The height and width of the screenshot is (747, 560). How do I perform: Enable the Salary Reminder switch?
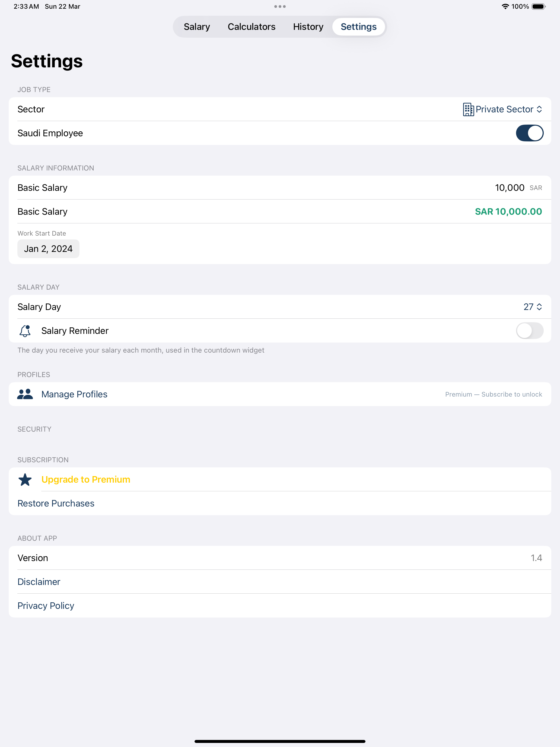coord(529,331)
